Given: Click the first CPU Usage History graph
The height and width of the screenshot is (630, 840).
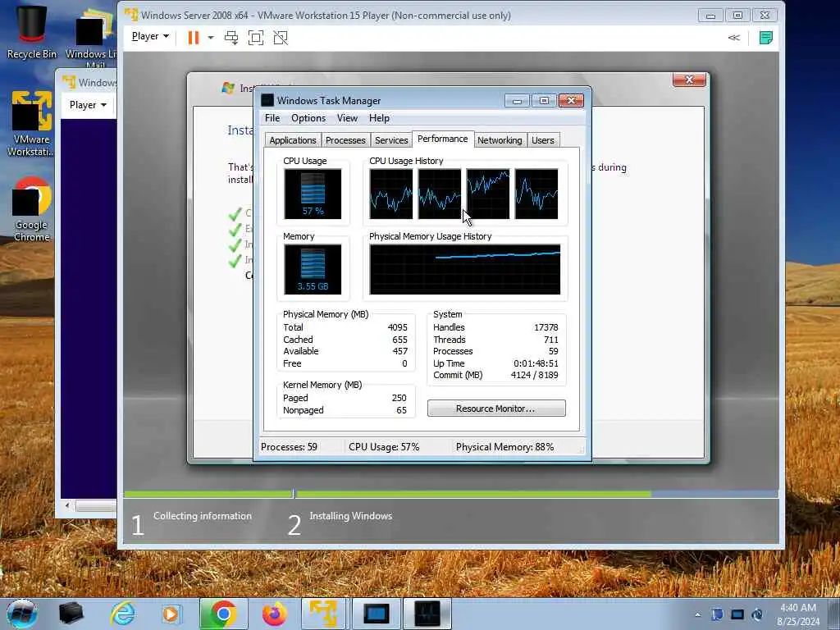Looking at the screenshot, I should click(391, 194).
